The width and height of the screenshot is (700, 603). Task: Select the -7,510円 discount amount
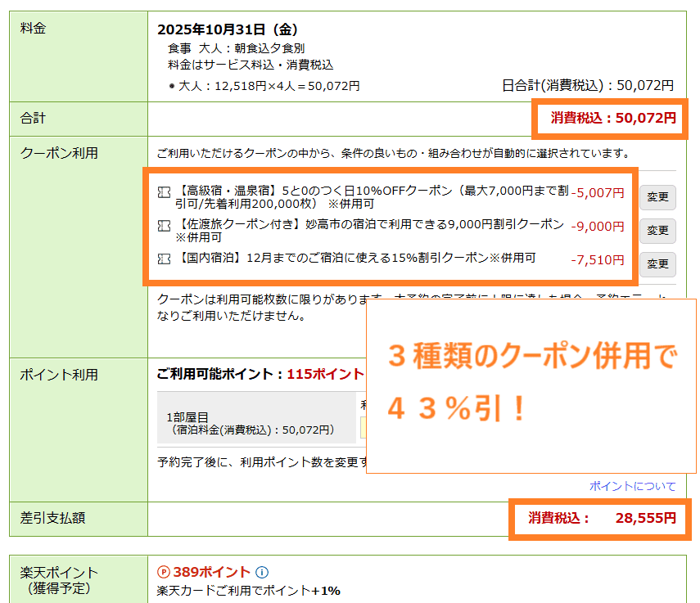(598, 260)
